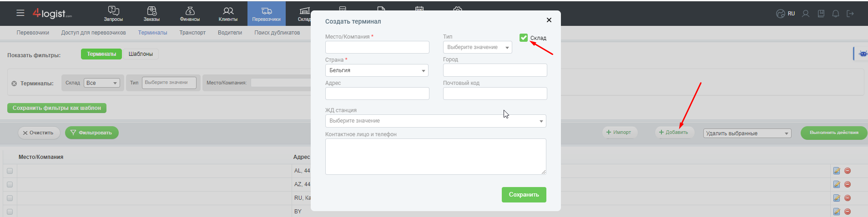Image resolution: width=868 pixels, height=217 pixels.
Task: Click the 4logist logo
Action: click(52, 14)
